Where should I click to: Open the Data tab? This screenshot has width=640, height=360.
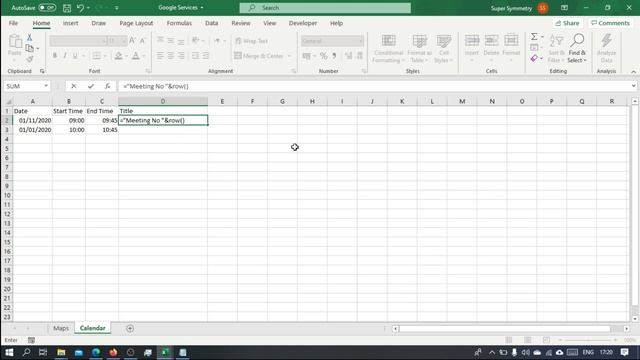tap(211, 23)
